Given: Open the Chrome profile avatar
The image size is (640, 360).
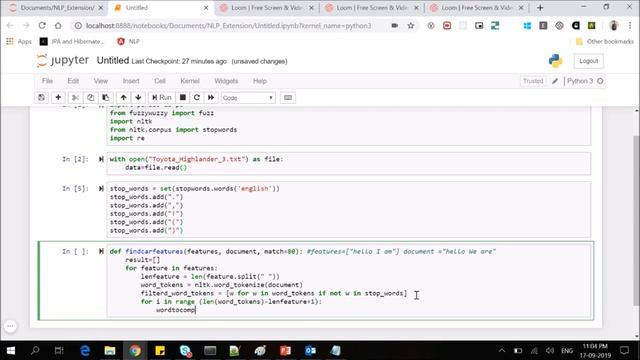Looking at the screenshot, I should click(x=613, y=26).
